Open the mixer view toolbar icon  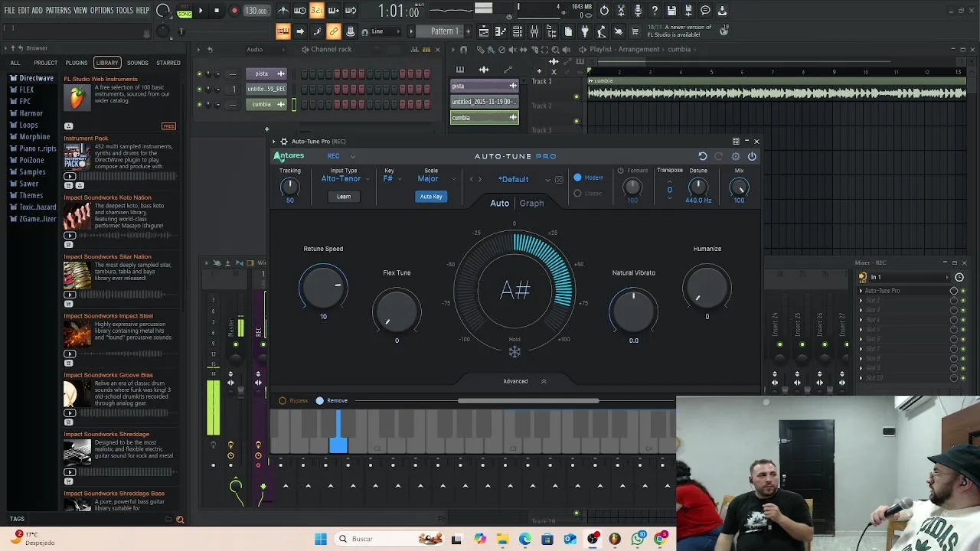[534, 31]
